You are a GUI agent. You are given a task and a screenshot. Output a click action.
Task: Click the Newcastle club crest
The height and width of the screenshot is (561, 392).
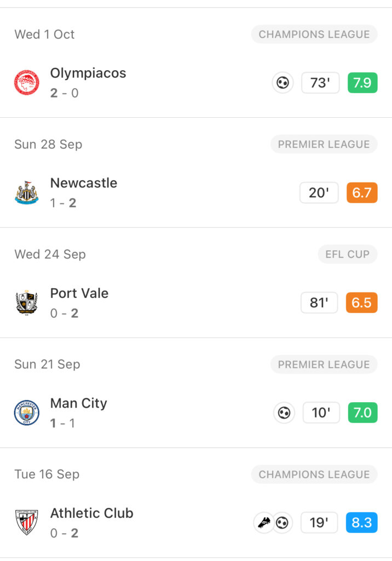coord(27,193)
